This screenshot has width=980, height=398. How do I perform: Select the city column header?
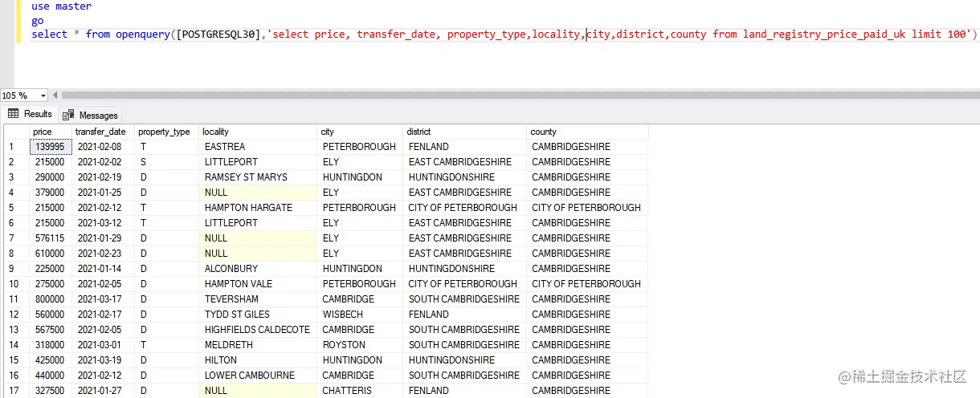360,132
